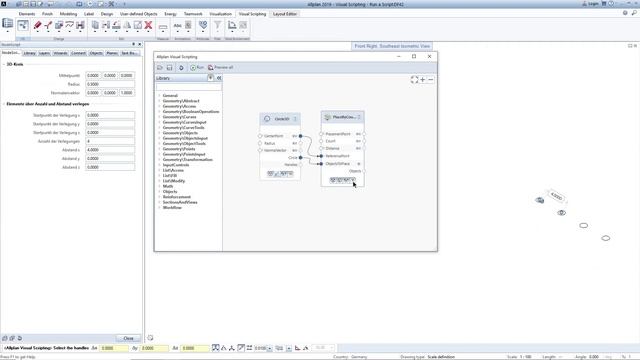The height and width of the screenshot is (360, 640).
Task: Click the visual scripting node icon in ribbon
Action: pos(23,25)
